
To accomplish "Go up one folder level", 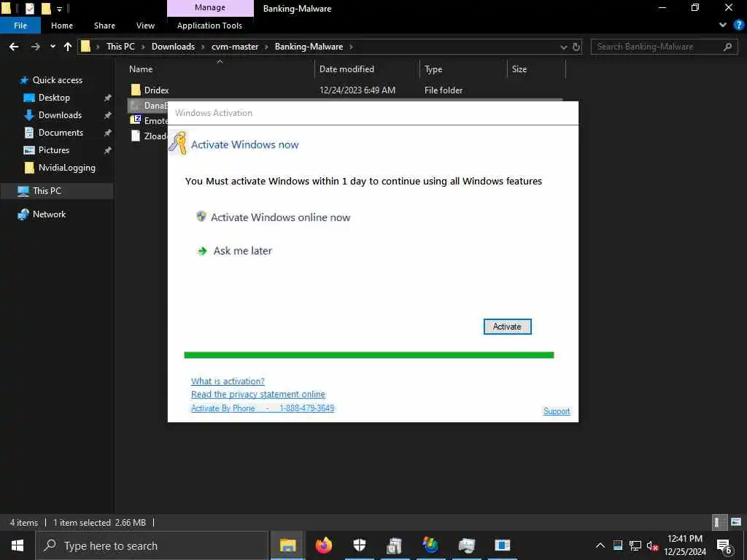I will pos(68,47).
